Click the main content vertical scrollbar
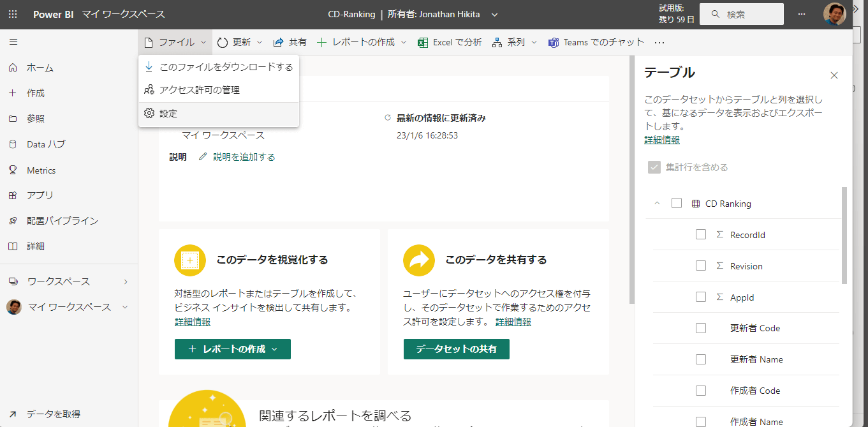868x427 pixels. click(x=632, y=179)
